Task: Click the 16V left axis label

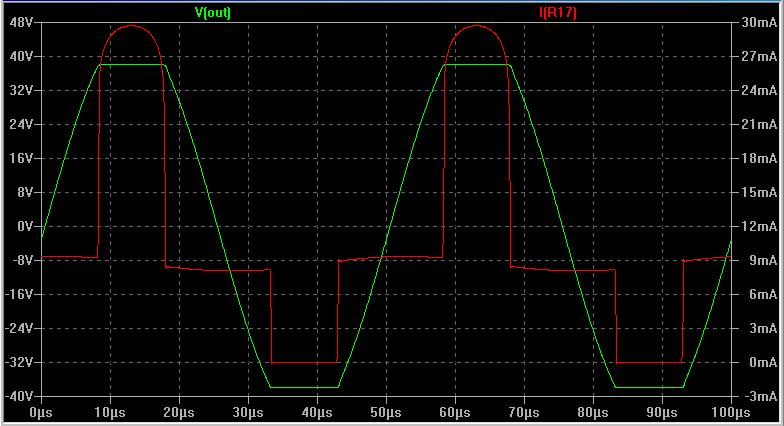Action: 21,158
